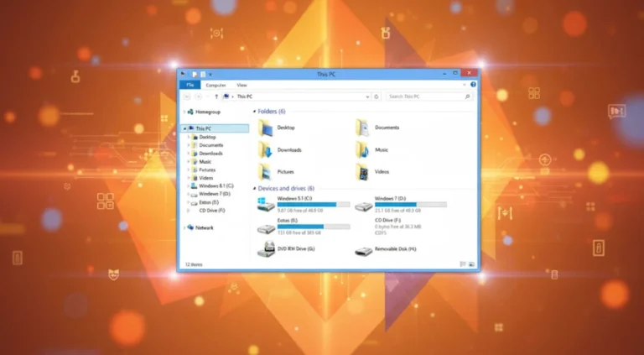The width and height of the screenshot is (644, 355).
Task: Click the Documents folder icon in Folders
Action: click(x=363, y=128)
